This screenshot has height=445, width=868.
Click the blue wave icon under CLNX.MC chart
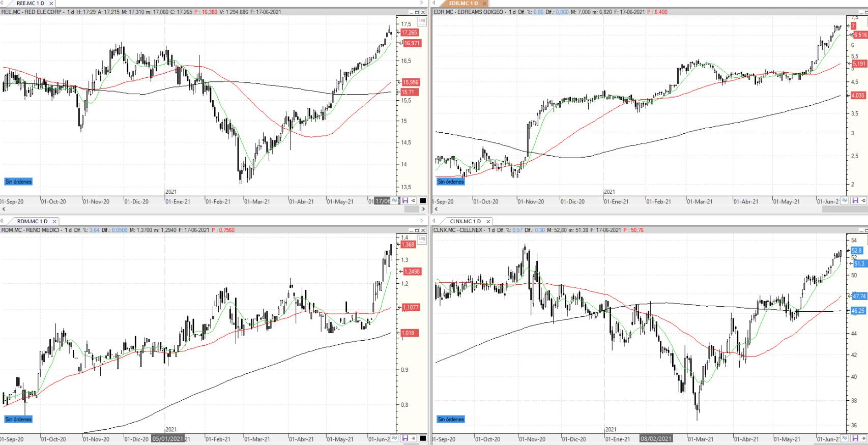pyautogui.click(x=845, y=438)
